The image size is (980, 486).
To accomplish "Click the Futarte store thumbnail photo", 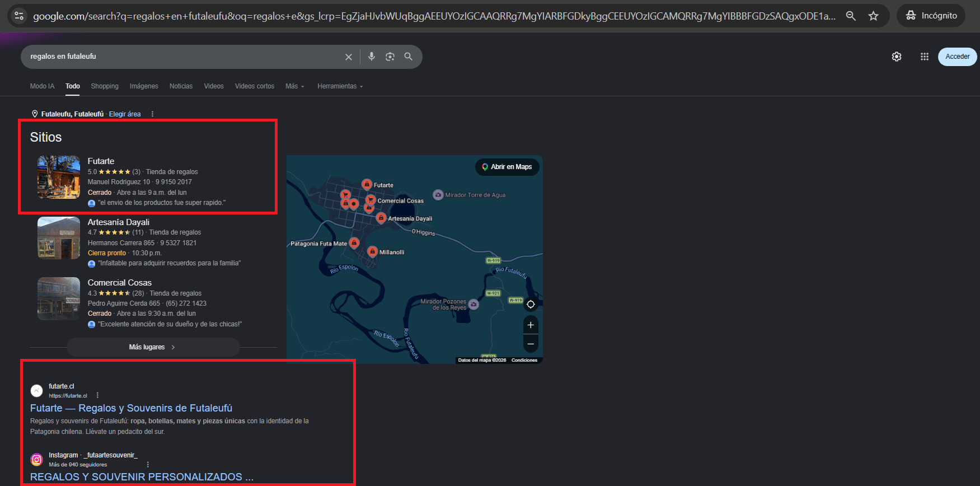I will pos(59,177).
